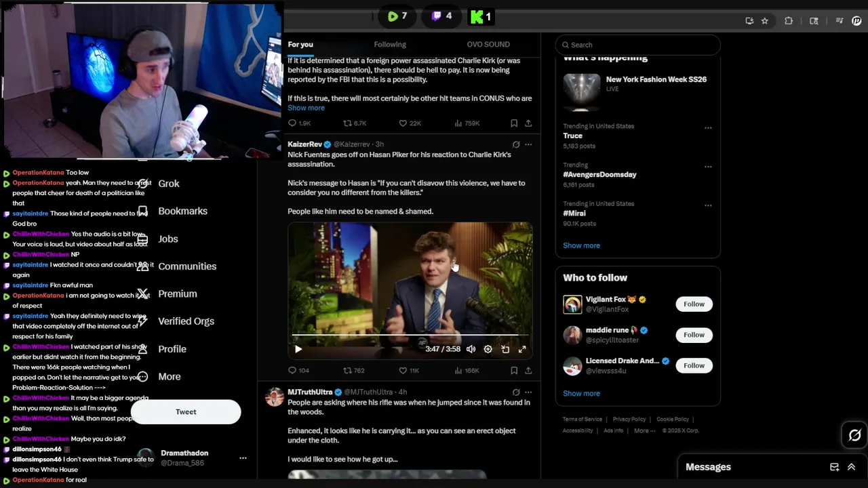
Task: Open more options on KaizerRev post
Action: (x=528, y=144)
